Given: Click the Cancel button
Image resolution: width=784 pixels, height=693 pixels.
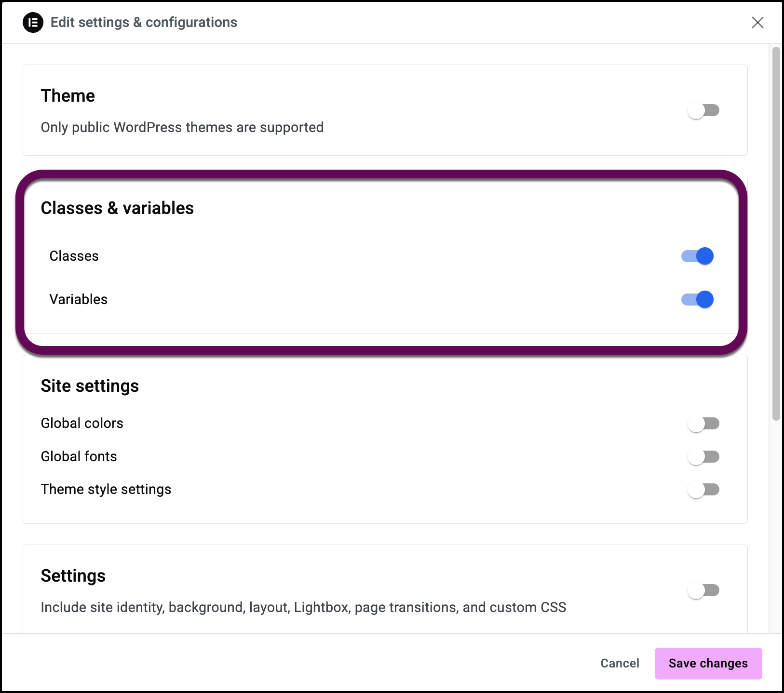Looking at the screenshot, I should 620,663.
